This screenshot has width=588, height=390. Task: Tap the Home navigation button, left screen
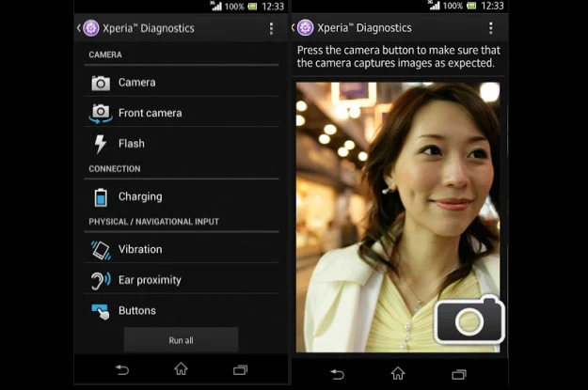click(181, 369)
